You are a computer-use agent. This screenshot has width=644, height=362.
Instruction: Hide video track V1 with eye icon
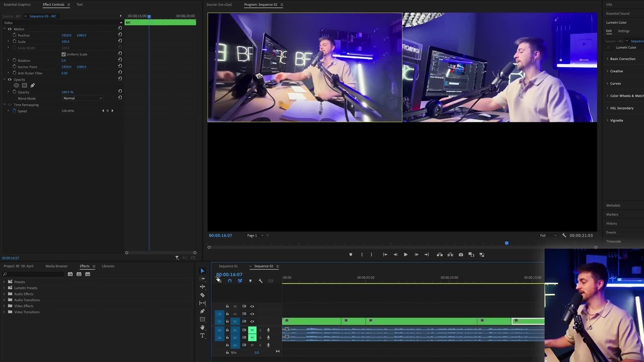click(x=252, y=321)
